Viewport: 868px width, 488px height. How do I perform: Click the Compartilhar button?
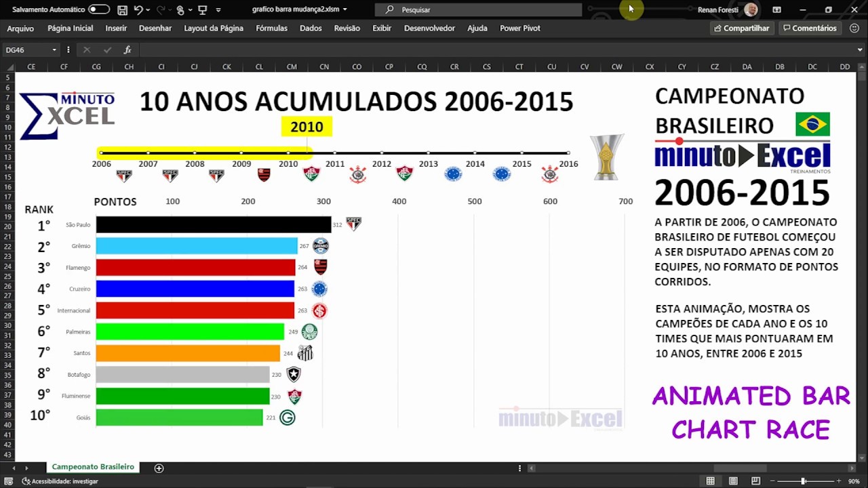(742, 28)
